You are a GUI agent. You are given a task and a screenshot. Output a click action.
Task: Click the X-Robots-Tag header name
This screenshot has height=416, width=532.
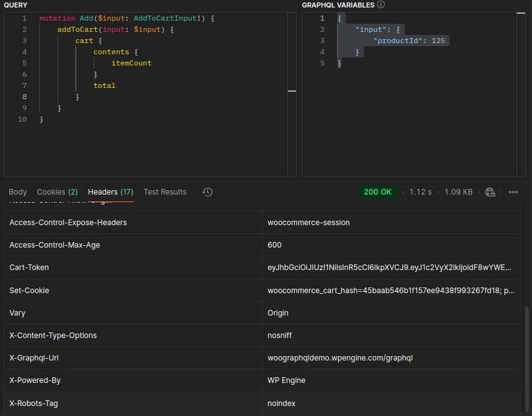[34, 403]
